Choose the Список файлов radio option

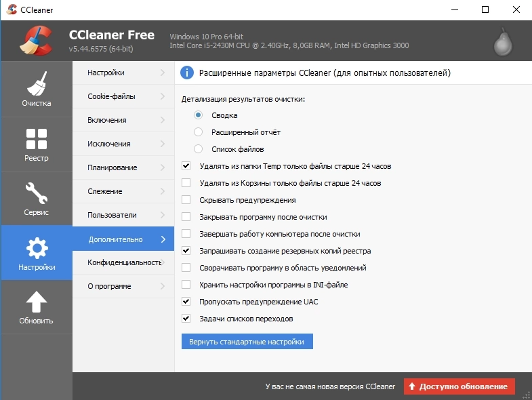point(199,149)
